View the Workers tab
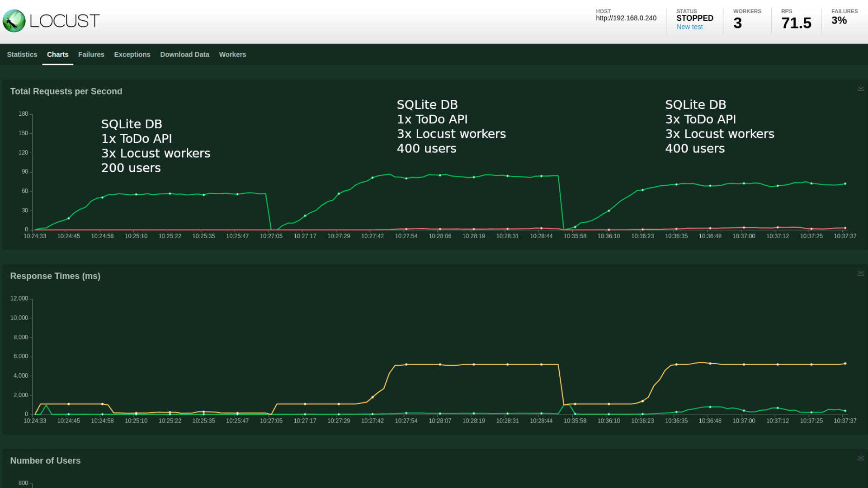Viewport: 868px width, 488px height. tap(232, 54)
